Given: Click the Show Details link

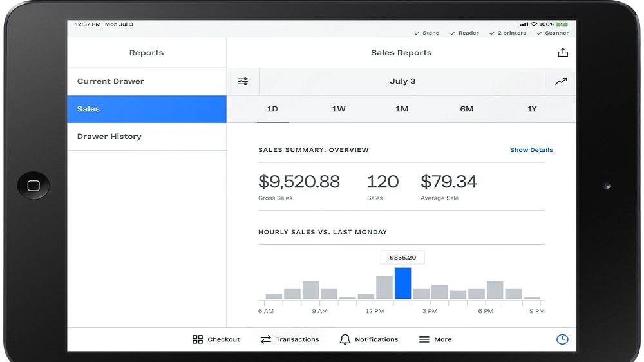Looking at the screenshot, I should point(531,150).
